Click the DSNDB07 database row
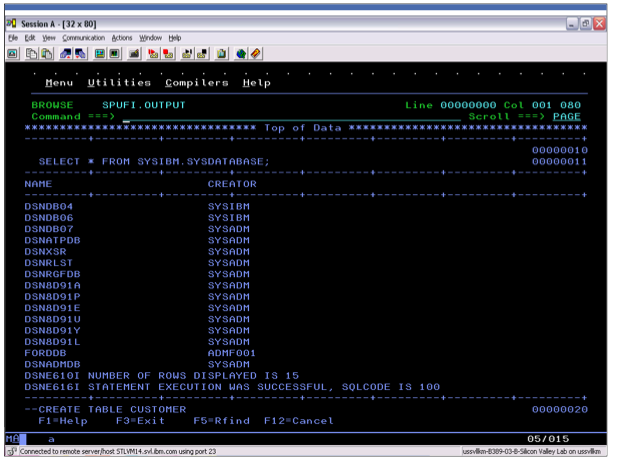620x466 pixels. (137, 229)
